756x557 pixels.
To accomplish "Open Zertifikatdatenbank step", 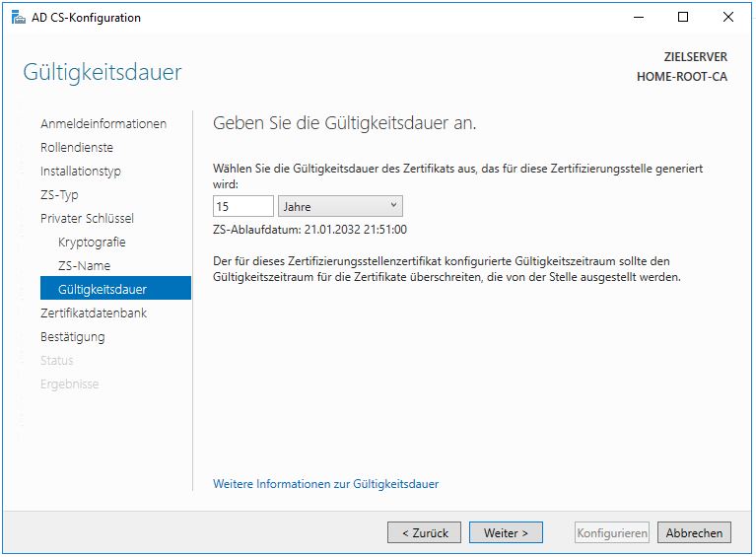I will coord(93,313).
